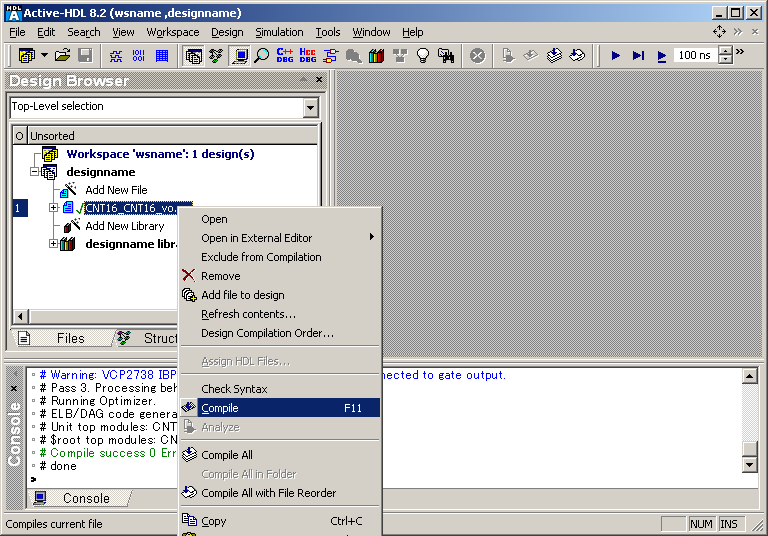Click the Save floppy disk icon
Viewport: 768px width, 536px height.
[85, 55]
